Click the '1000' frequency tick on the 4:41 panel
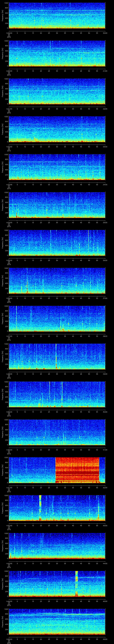The image size is (114, 644). (6, 458)
